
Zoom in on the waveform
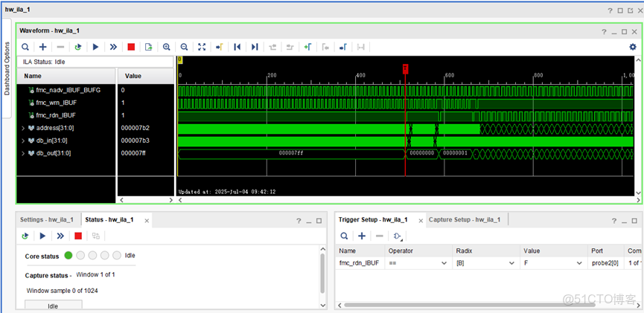pyautogui.click(x=166, y=47)
